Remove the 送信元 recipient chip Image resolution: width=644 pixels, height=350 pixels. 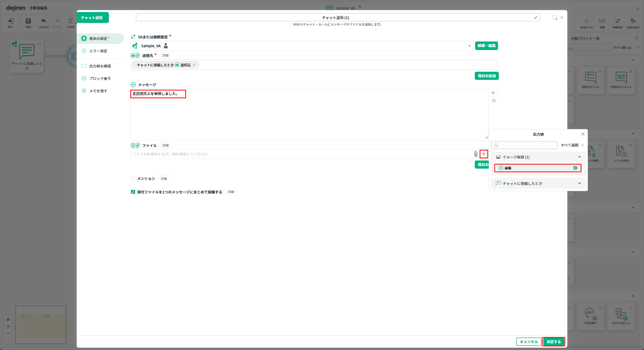[194, 65]
